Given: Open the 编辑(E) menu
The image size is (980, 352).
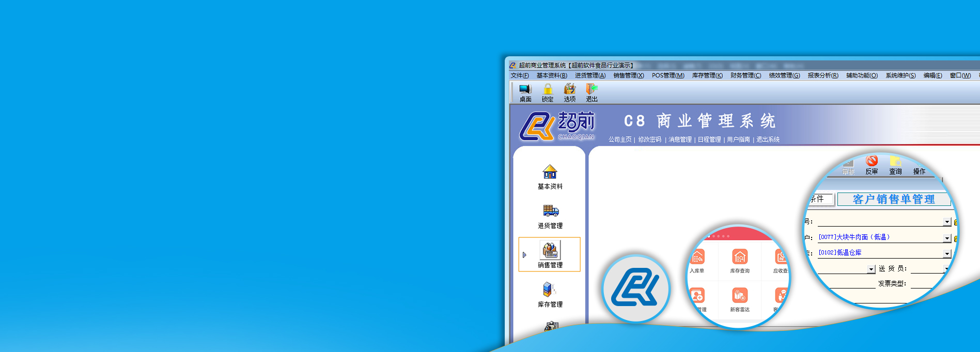Looking at the screenshot, I should (932, 75).
